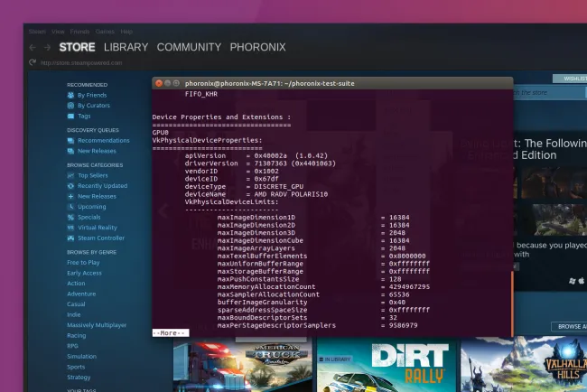
Task: Open the Steam menu
Action: click(37, 32)
